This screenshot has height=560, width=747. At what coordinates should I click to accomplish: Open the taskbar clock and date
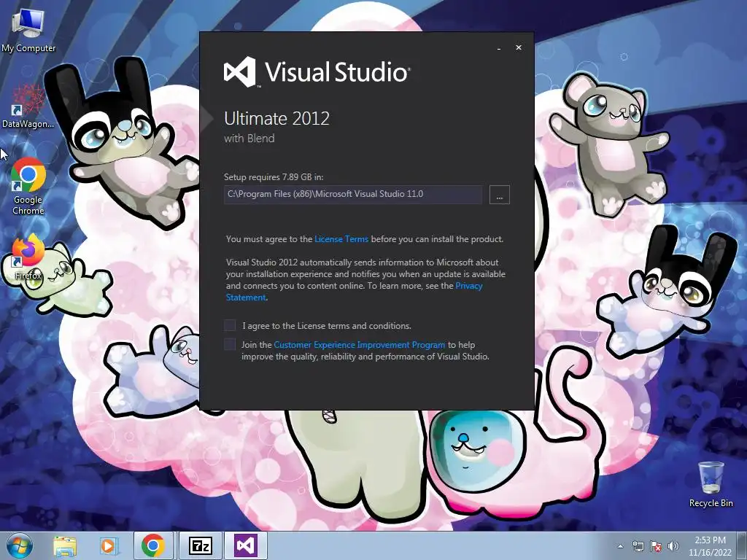(710, 546)
